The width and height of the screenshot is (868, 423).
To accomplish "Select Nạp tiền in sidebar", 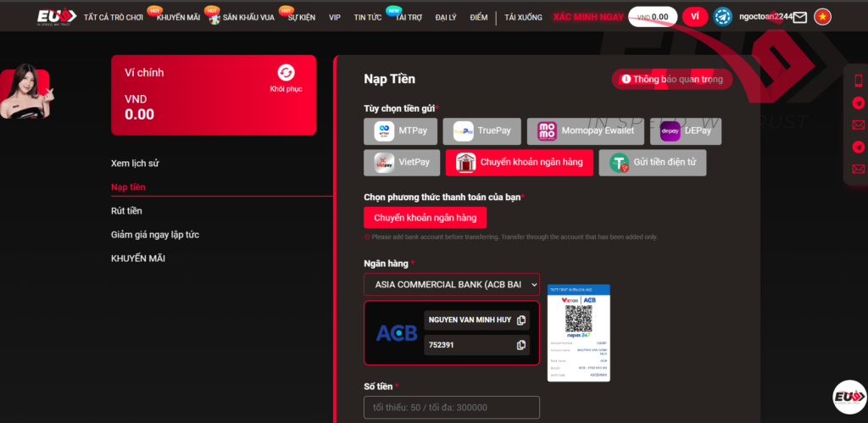I will [129, 187].
